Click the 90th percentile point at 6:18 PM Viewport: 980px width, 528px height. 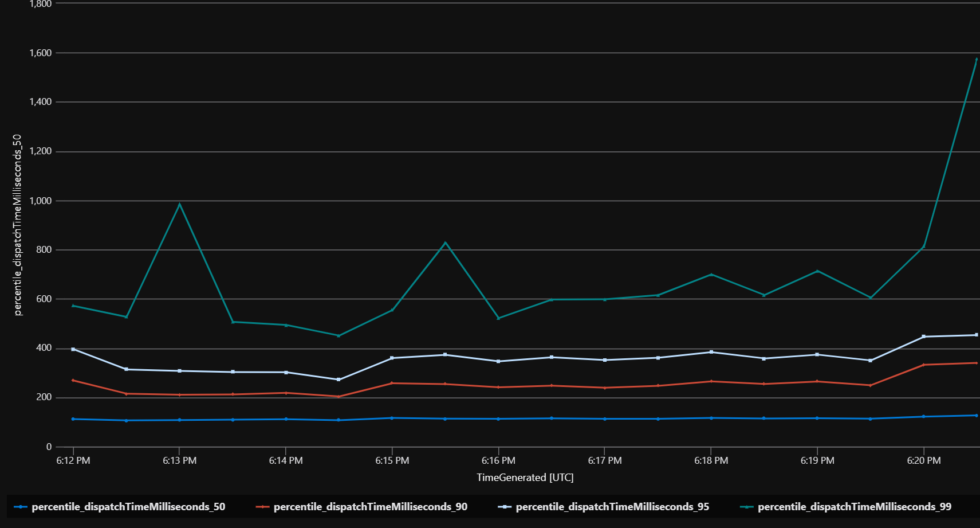click(711, 381)
